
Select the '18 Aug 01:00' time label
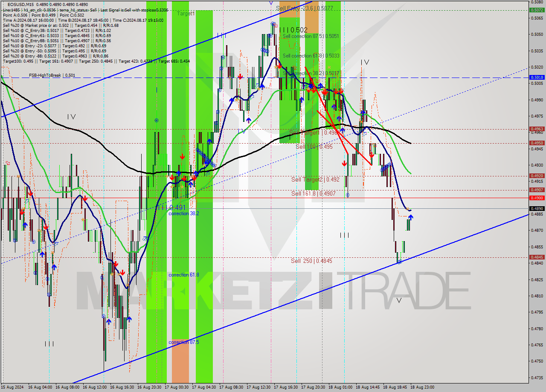(340, 388)
